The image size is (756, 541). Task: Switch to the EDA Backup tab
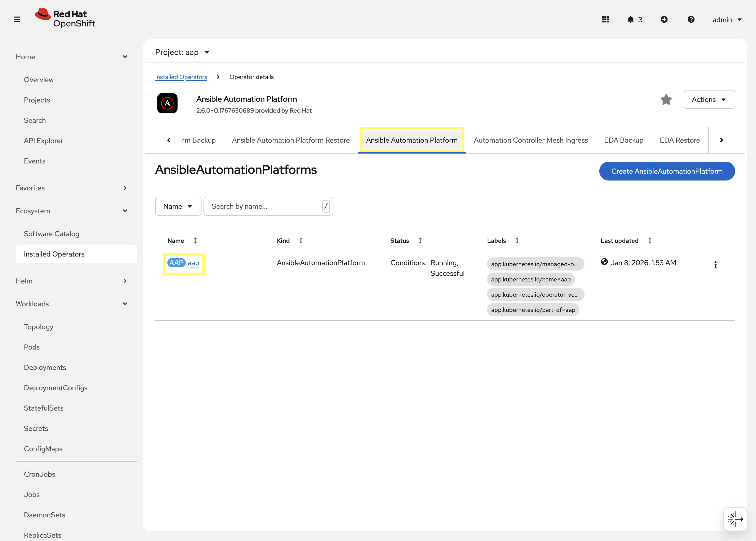624,140
